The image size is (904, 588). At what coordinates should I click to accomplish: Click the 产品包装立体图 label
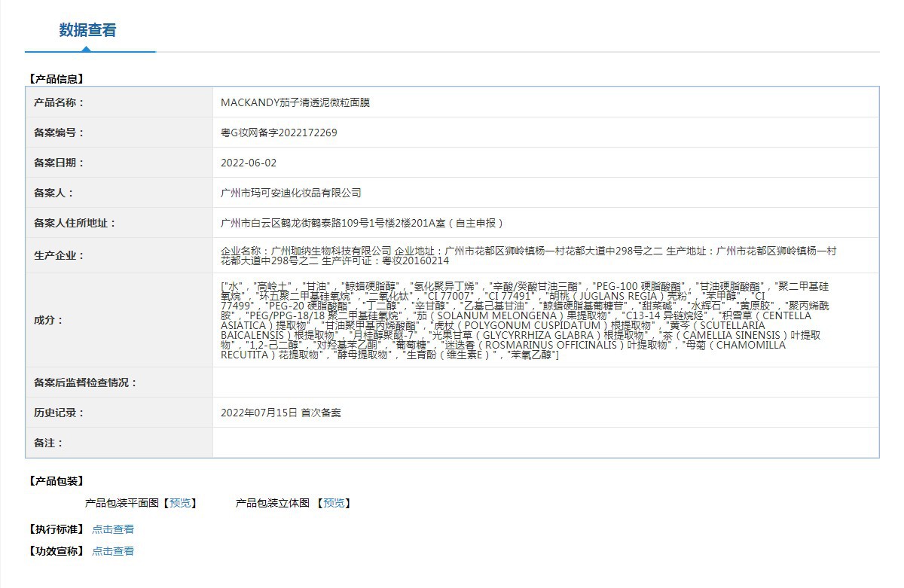click(x=273, y=503)
